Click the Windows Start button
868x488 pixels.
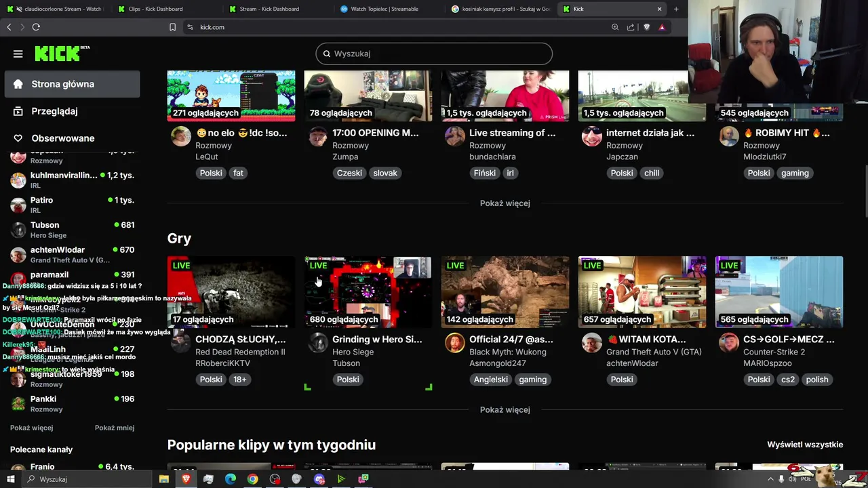point(10,479)
